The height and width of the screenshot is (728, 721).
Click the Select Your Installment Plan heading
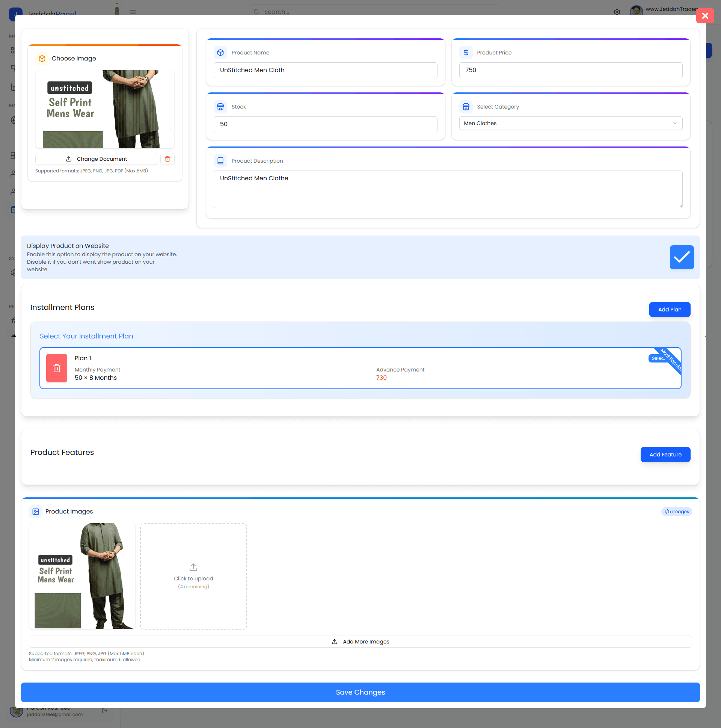(87, 336)
